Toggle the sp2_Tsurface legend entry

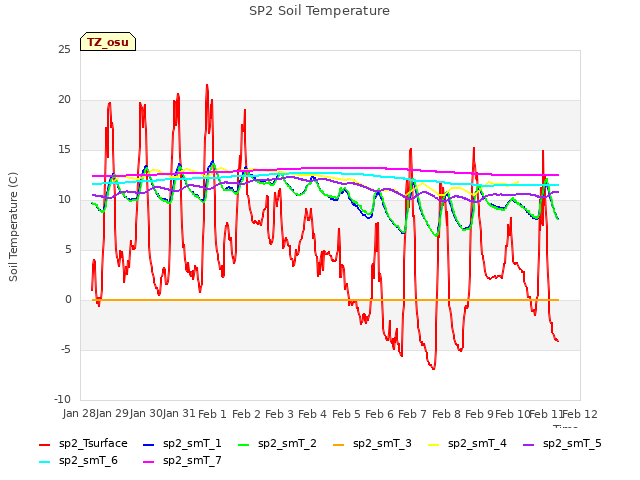pyautogui.click(x=83, y=444)
